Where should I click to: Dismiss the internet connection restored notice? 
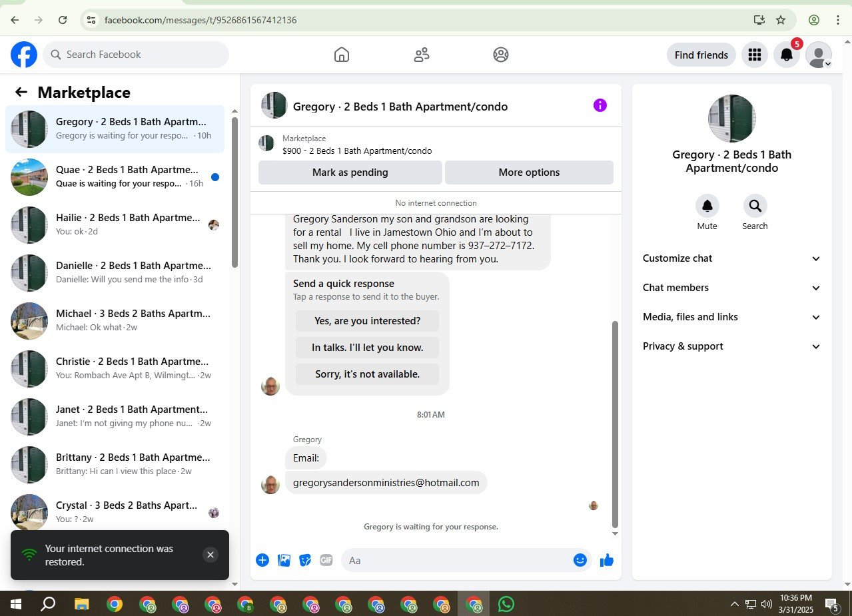(x=211, y=555)
